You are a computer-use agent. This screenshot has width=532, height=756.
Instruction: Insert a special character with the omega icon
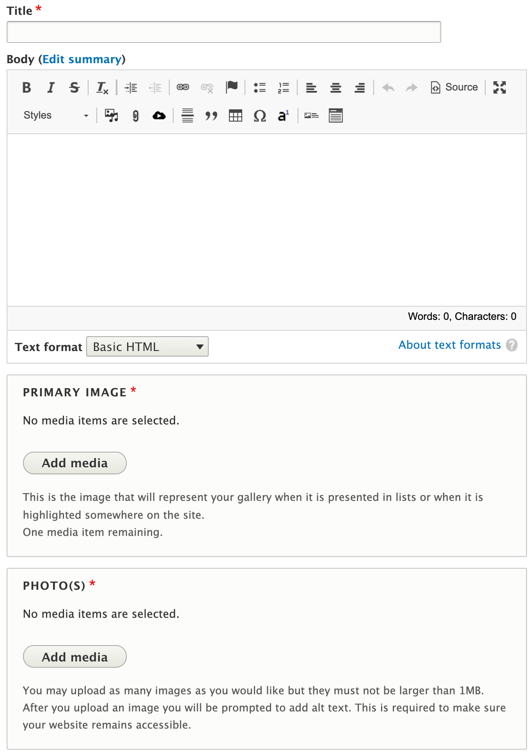pyautogui.click(x=259, y=115)
